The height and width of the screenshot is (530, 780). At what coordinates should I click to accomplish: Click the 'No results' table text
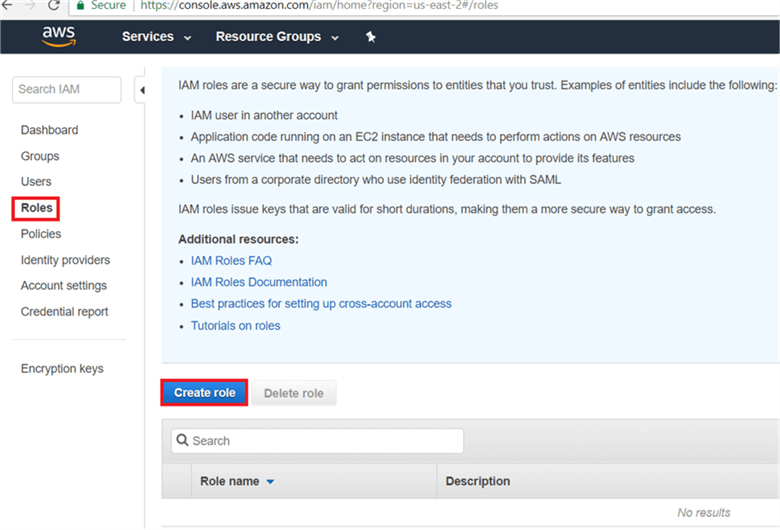(704, 513)
